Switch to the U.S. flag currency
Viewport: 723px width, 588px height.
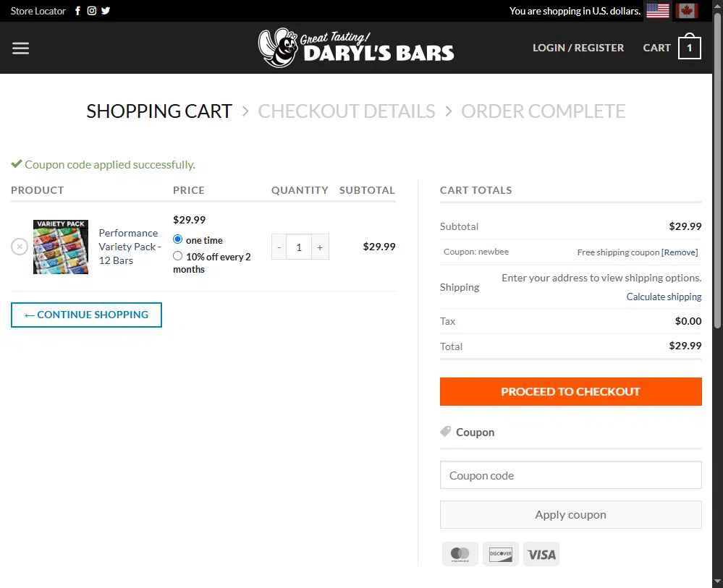pyautogui.click(x=658, y=11)
